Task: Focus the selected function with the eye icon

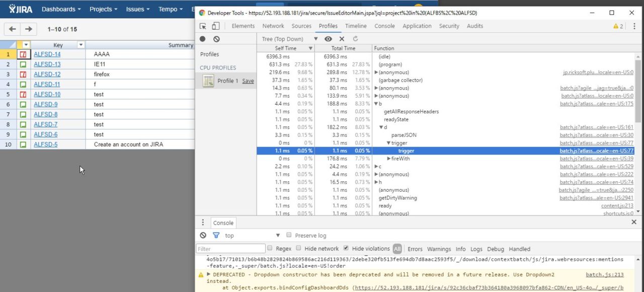Action: pyautogui.click(x=328, y=39)
